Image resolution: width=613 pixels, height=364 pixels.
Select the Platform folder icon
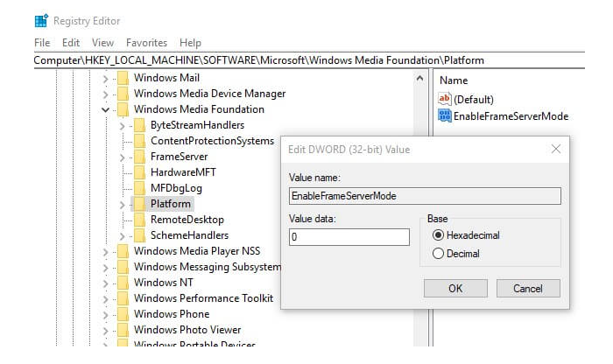pyautogui.click(x=139, y=204)
